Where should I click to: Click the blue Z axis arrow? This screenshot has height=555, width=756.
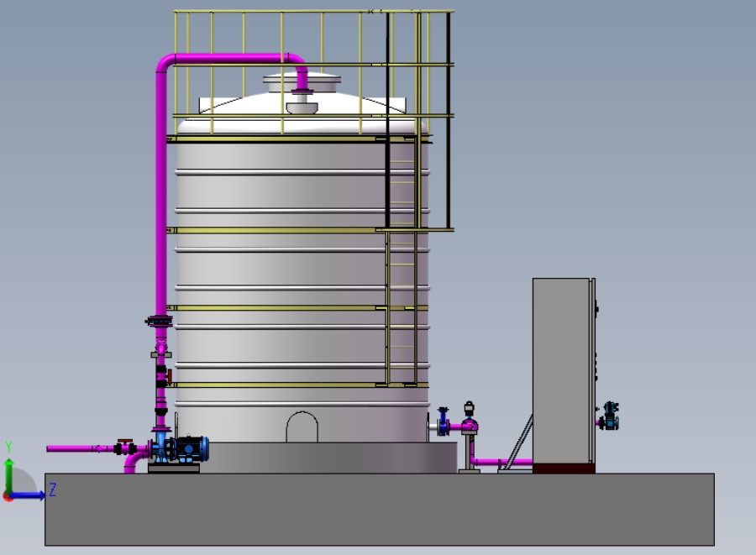pos(27,495)
